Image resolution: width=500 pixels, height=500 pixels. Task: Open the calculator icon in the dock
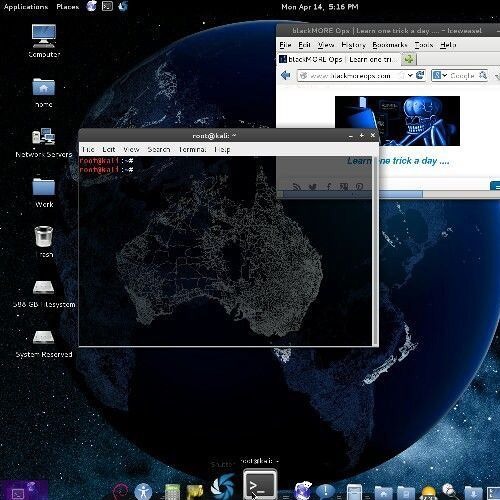tap(172, 492)
